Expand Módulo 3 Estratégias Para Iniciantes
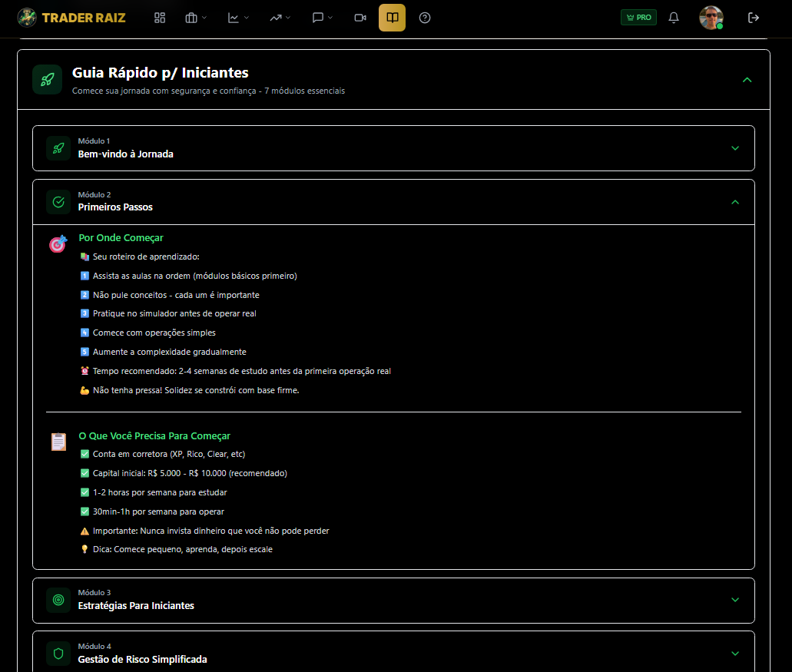792x672 pixels. tap(735, 600)
